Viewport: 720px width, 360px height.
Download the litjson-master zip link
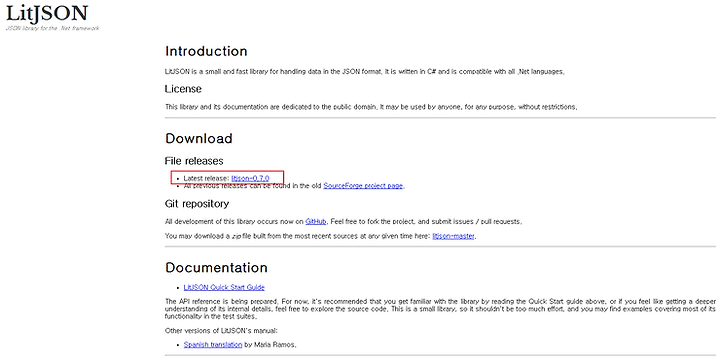click(x=454, y=236)
